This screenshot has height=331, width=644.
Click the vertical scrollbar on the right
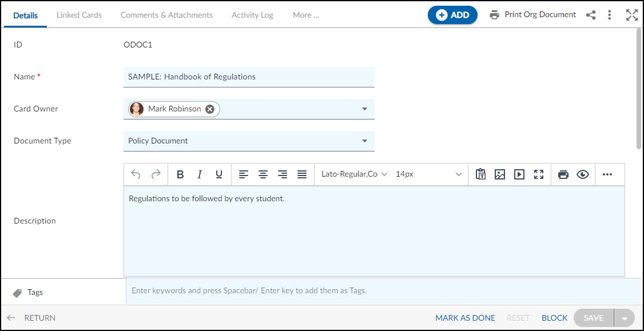(639, 88)
